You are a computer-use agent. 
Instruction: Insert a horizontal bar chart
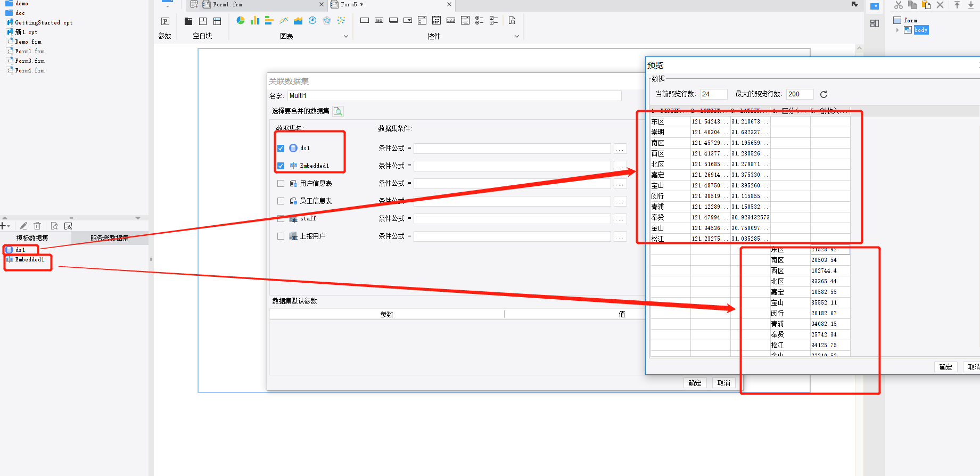[269, 20]
